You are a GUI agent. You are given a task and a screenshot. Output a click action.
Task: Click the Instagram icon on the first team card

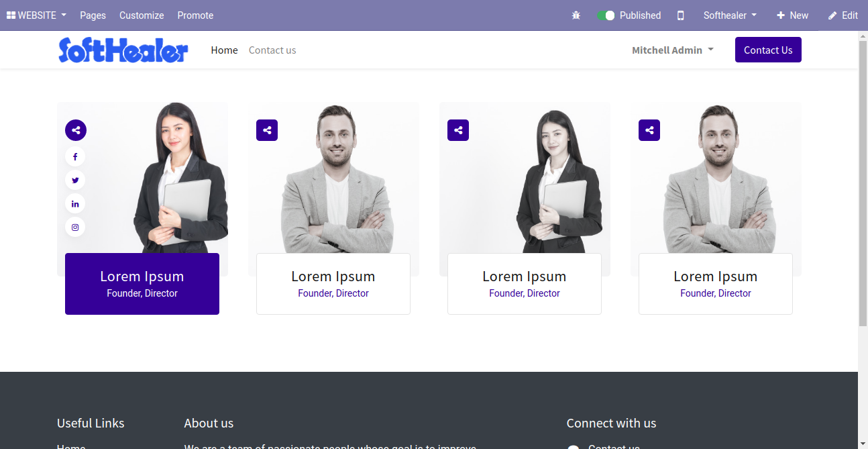pos(75,227)
